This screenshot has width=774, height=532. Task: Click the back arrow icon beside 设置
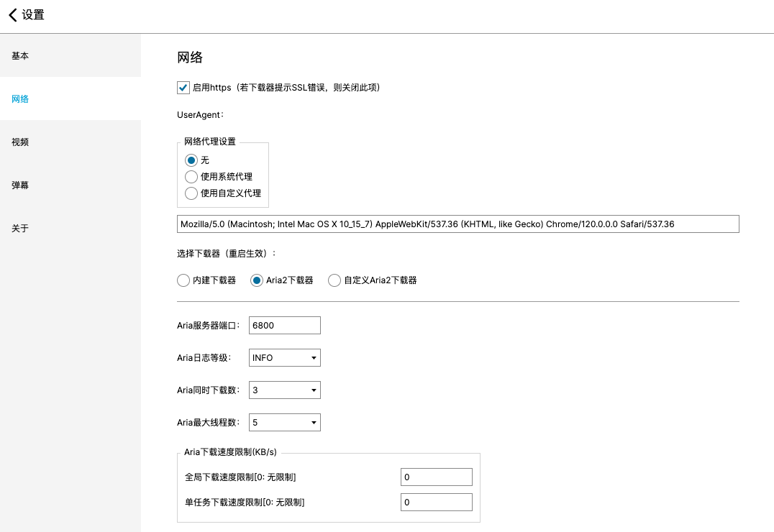point(12,15)
